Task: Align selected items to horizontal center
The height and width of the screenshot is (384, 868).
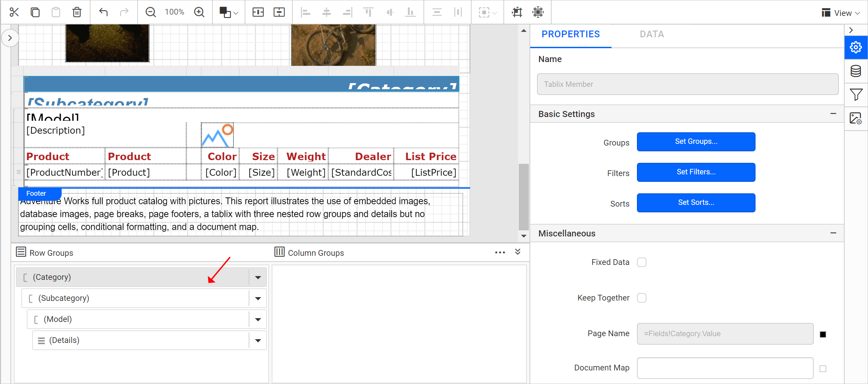Action: pos(327,12)
